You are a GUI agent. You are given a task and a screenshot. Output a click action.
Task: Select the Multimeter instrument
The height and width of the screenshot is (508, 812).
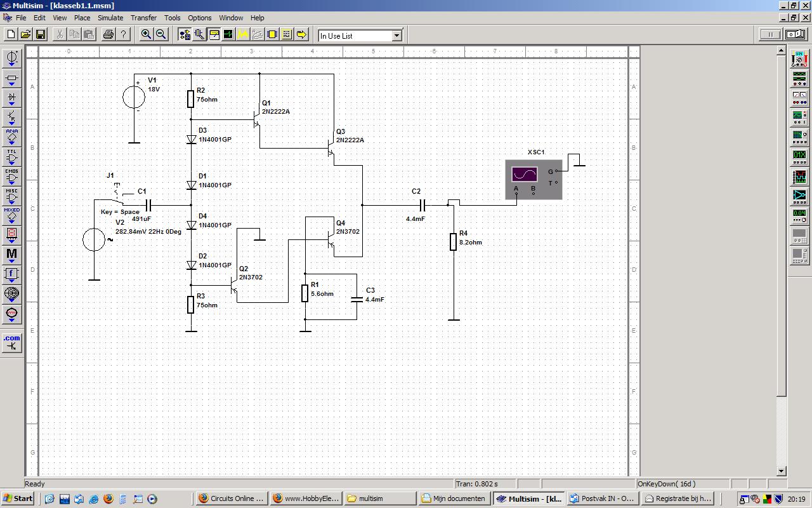coord(799,60)
